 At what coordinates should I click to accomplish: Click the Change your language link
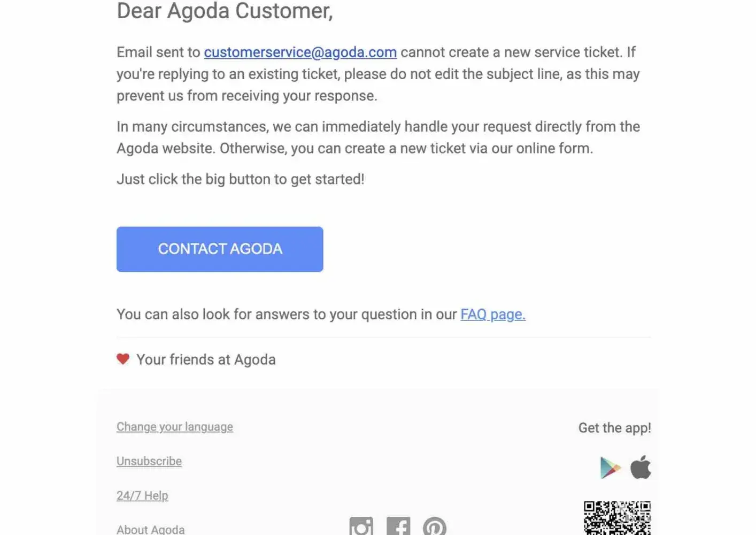[x=175, y=427]
